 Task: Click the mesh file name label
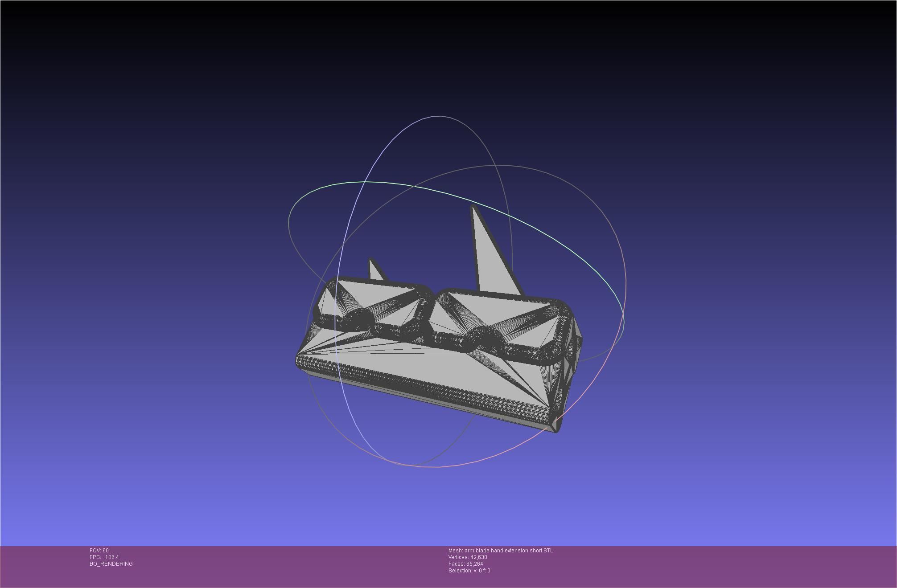501,551
